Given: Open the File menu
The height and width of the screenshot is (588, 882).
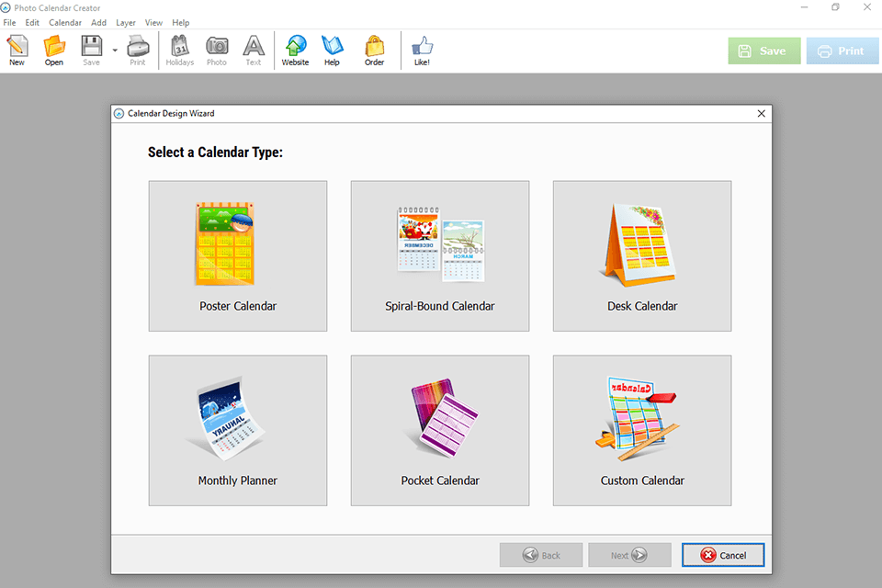Looking at the screenshot, I should click(9, 22).
